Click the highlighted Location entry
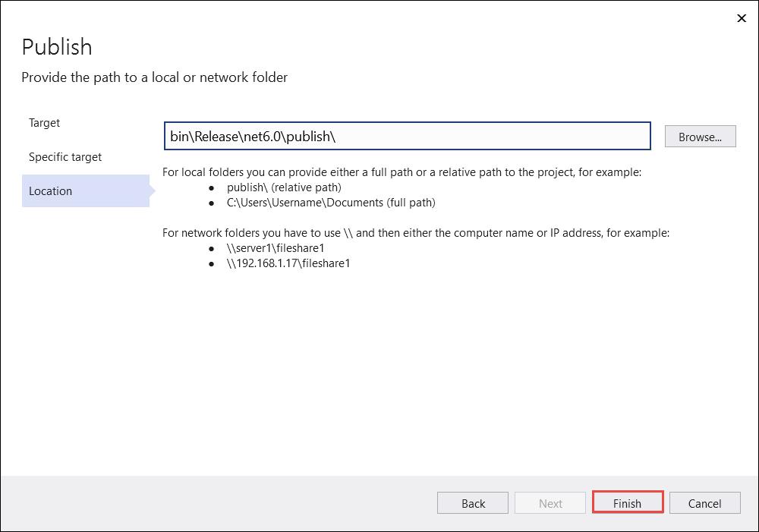Image resolution: width=759 pixels, height=532 pixels. click(50, 190)
